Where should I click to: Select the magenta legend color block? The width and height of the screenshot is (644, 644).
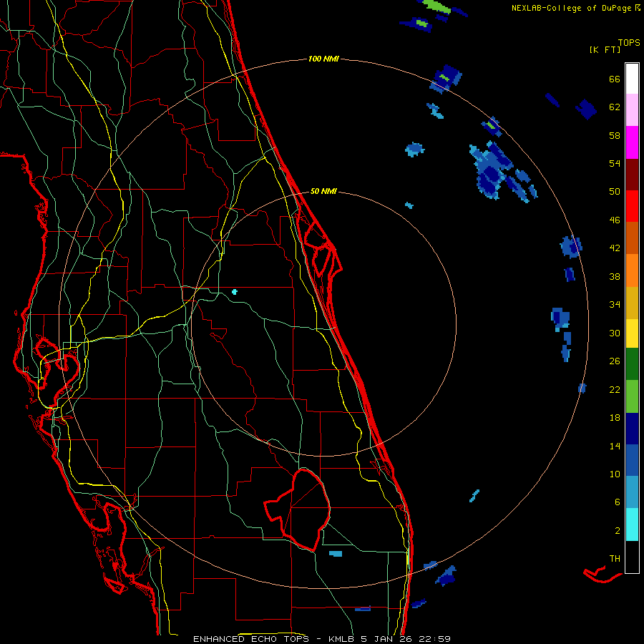pos(632,142)
